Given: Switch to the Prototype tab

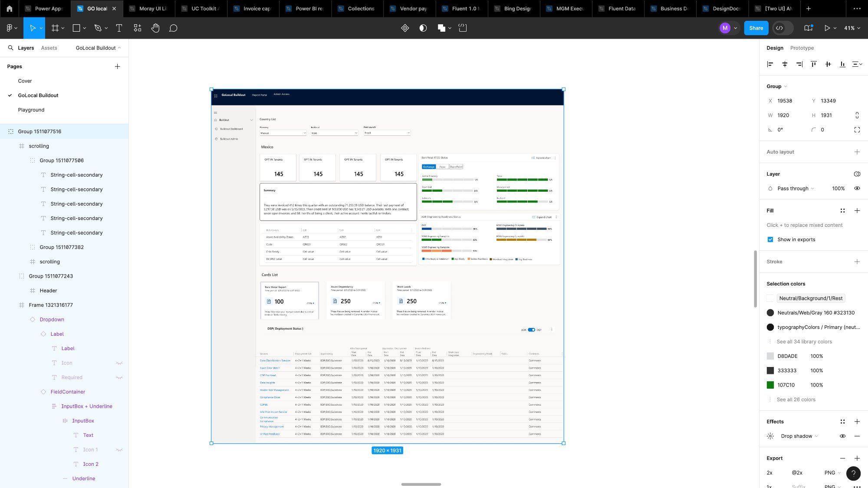Looking at the screenshot, I should 802,48.
